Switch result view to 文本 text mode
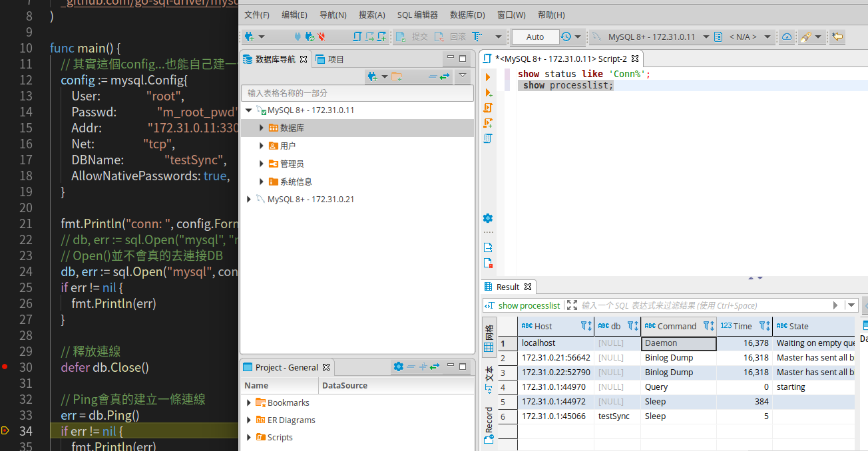Viewport: 868px width, 451px height. [x=489, y=378]
